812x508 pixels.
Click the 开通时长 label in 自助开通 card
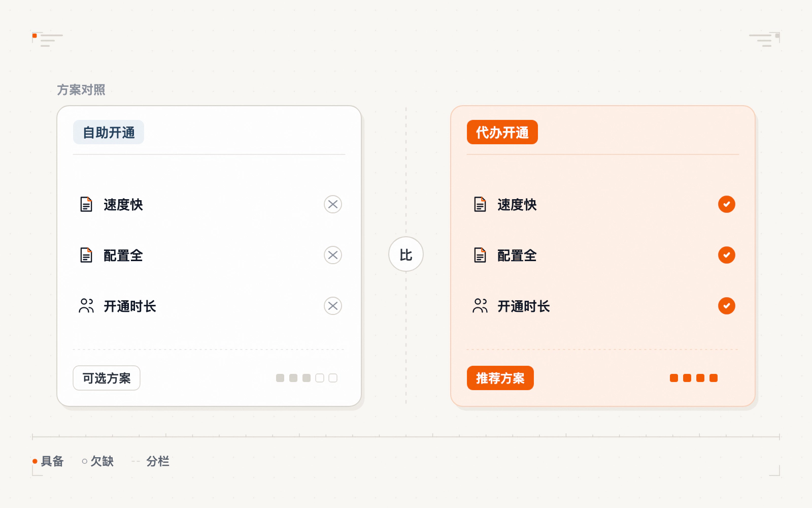[x=130, y=306]
